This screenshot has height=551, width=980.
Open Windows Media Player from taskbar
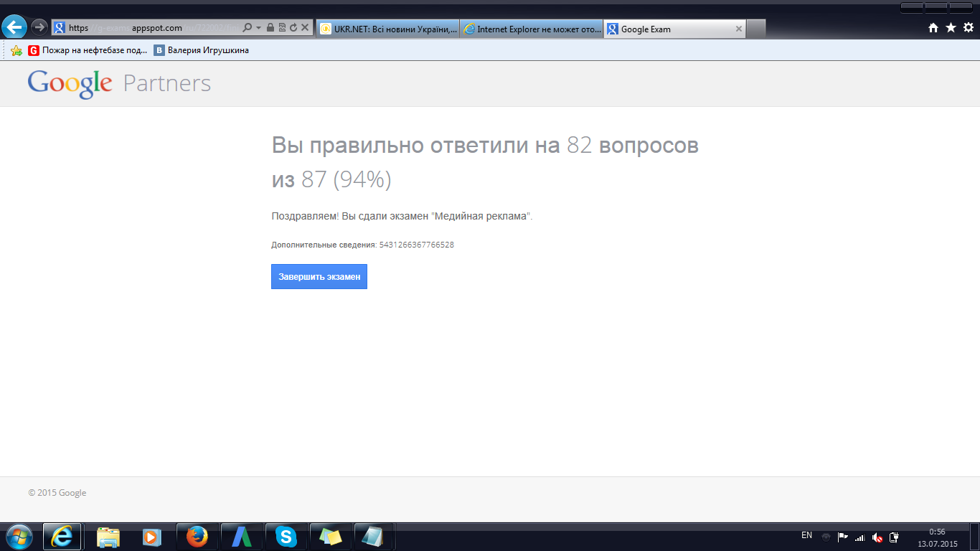pos(151,537)
